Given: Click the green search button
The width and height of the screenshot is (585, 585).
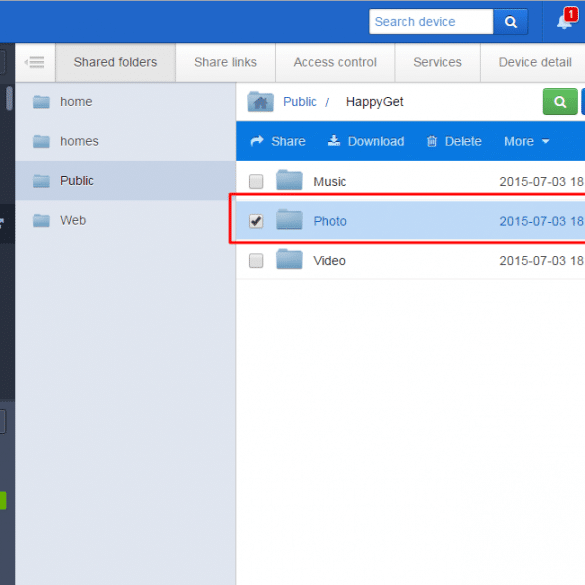Looking at the screenshot, I should click(560, 101).
